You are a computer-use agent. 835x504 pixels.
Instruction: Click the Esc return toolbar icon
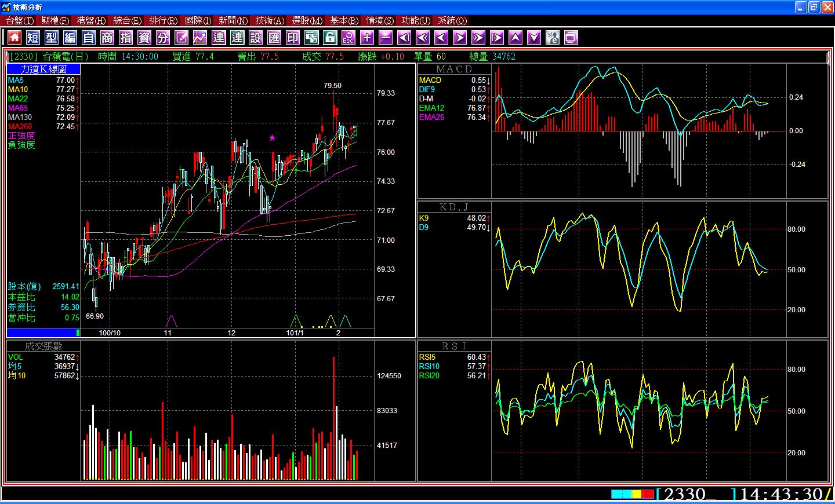348,38
